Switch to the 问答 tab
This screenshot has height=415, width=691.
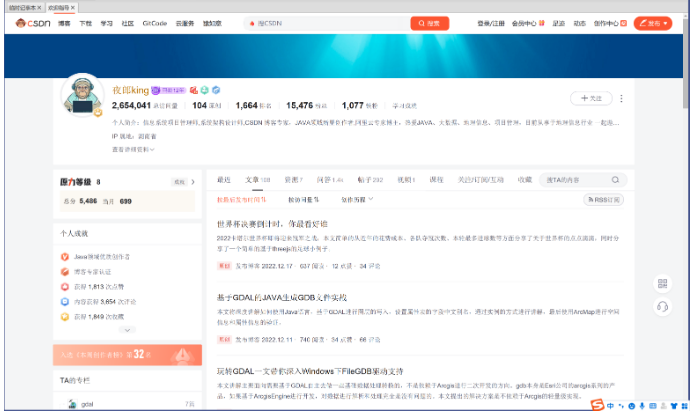pos(330,180)
